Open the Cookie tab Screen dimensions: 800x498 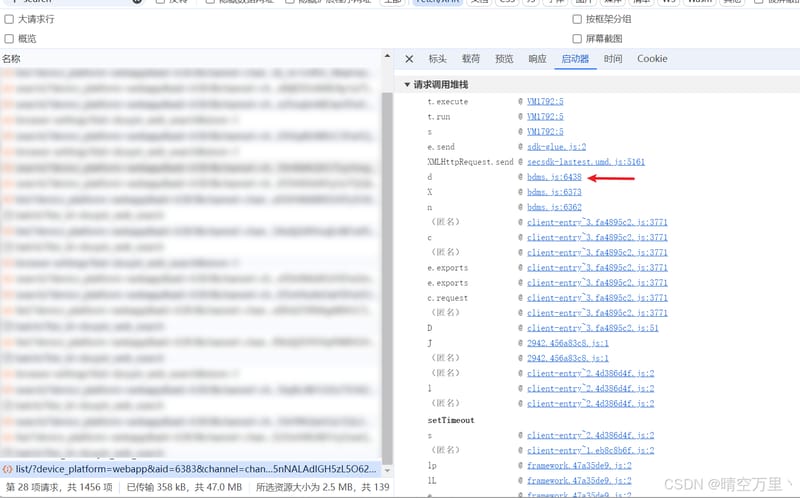pos(652,59)
